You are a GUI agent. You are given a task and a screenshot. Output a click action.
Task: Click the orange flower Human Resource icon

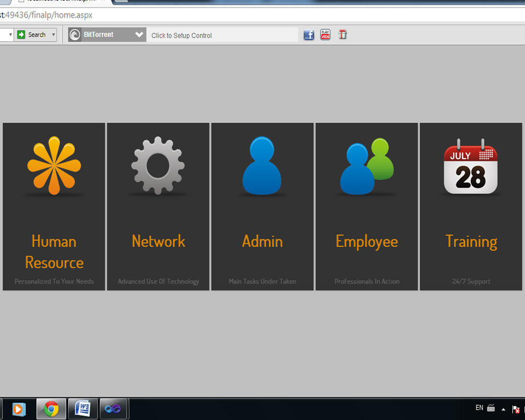[54, 165]
